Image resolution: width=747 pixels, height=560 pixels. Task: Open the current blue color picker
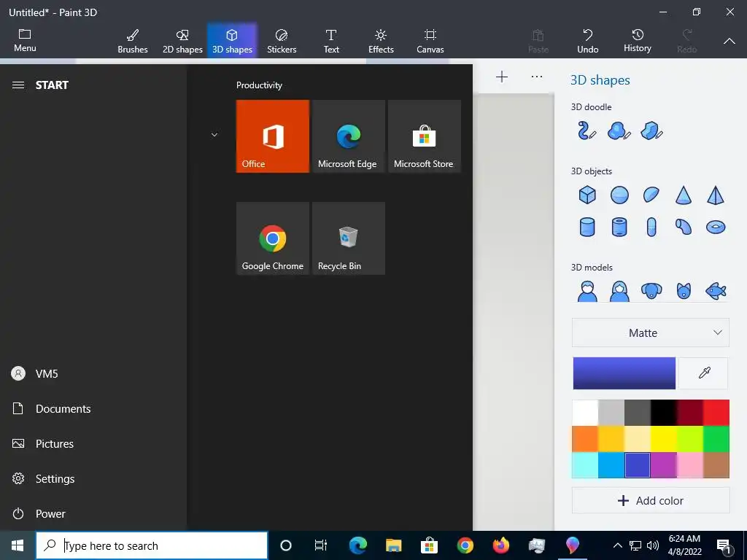pos(624,373)
